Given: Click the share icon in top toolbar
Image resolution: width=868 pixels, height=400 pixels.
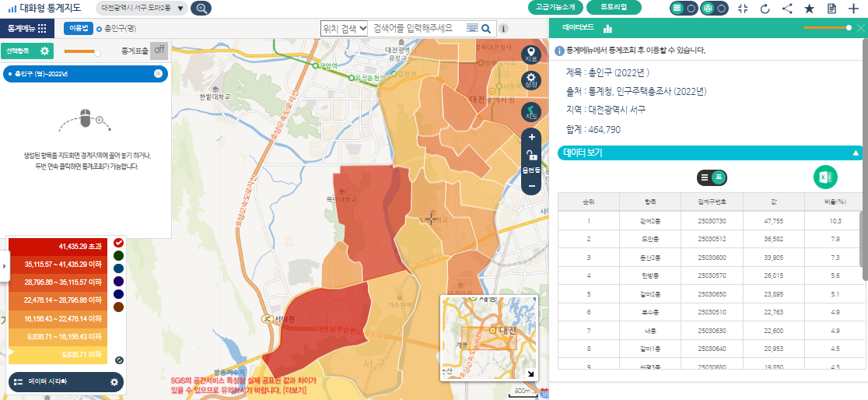Looking at the screenshot, I should (x=787, y=9).
